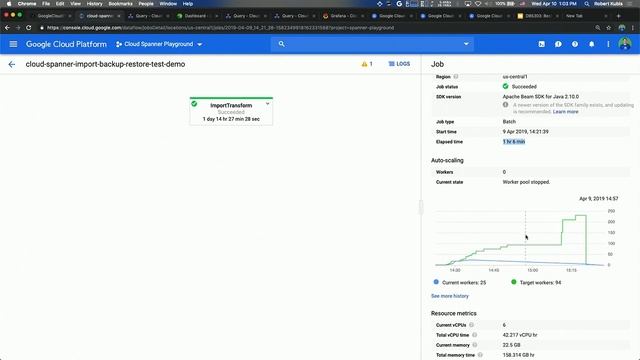
Task: Reload the page with the browser refresh icon
Action: 29,28
